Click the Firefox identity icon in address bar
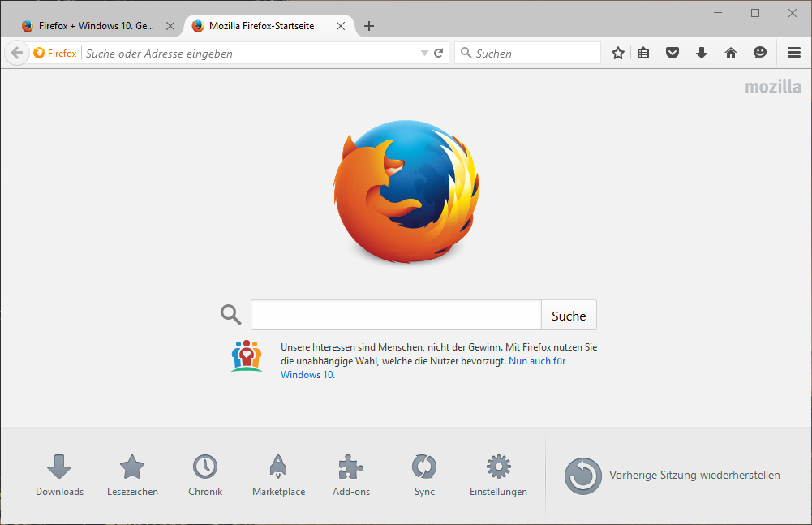The height and width of the screenshot is (525, 812). pos(39,53)
